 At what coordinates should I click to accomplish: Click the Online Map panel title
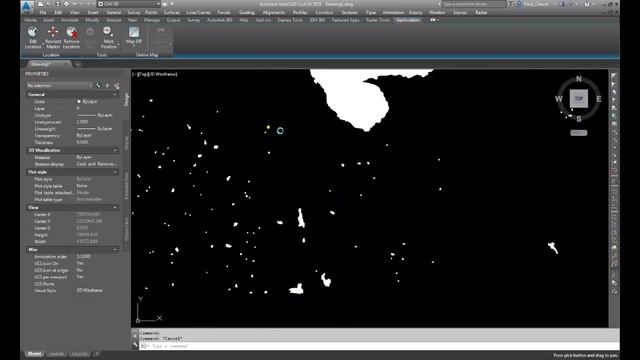click(147, 55)
